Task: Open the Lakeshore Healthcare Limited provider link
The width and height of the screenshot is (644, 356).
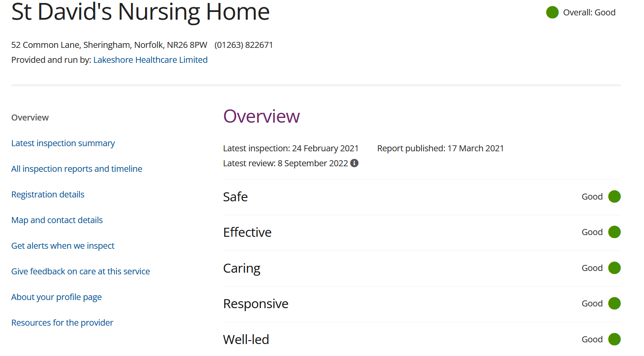Action: (x=150, y=60)
